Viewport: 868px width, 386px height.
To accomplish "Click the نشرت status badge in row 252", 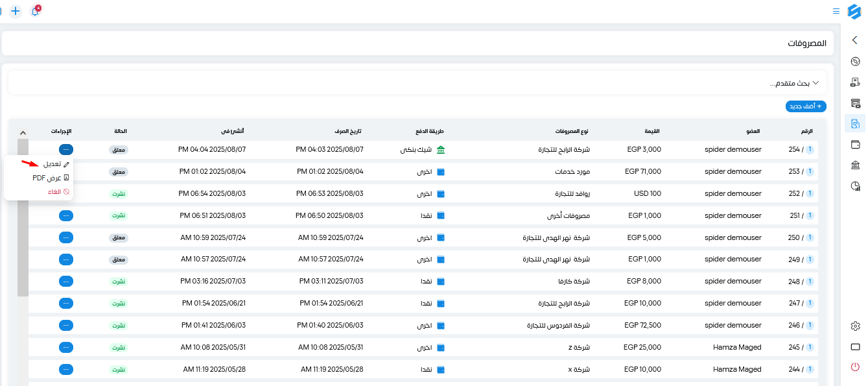I will click(x=119, y=194).
